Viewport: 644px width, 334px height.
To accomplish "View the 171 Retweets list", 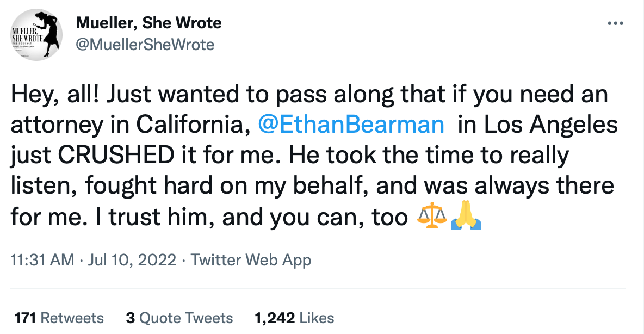I will click(59, 318).
